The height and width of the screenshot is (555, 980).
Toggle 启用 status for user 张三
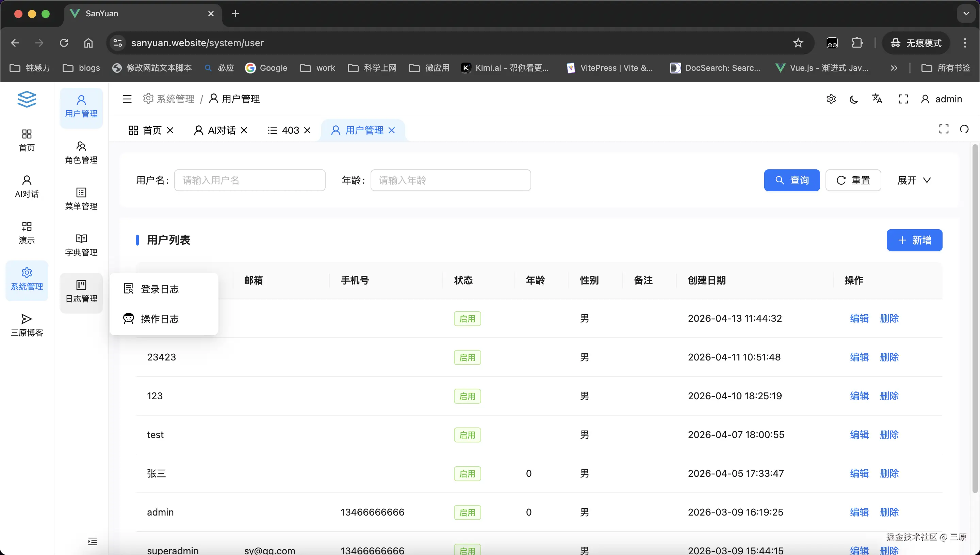(467, 473)
